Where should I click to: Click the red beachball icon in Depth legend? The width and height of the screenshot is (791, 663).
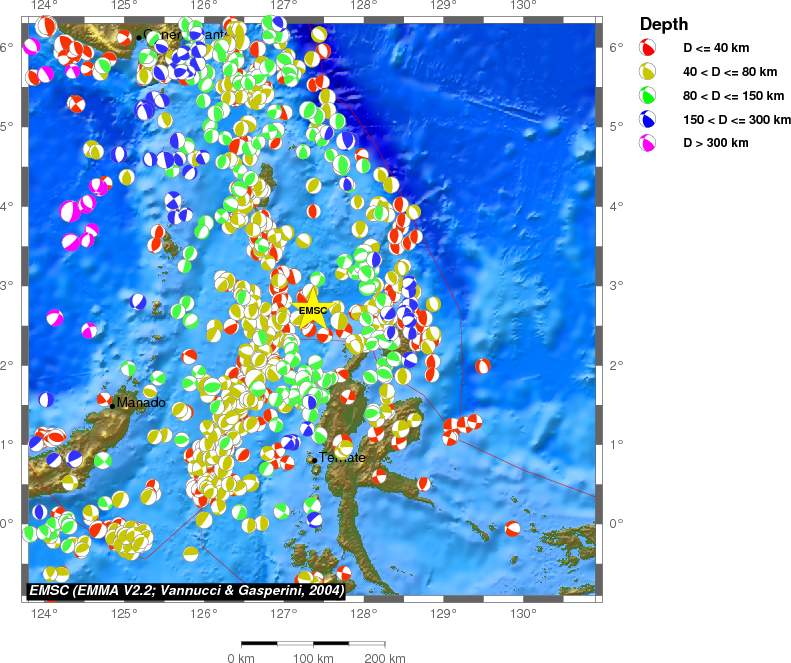point(648,47)
